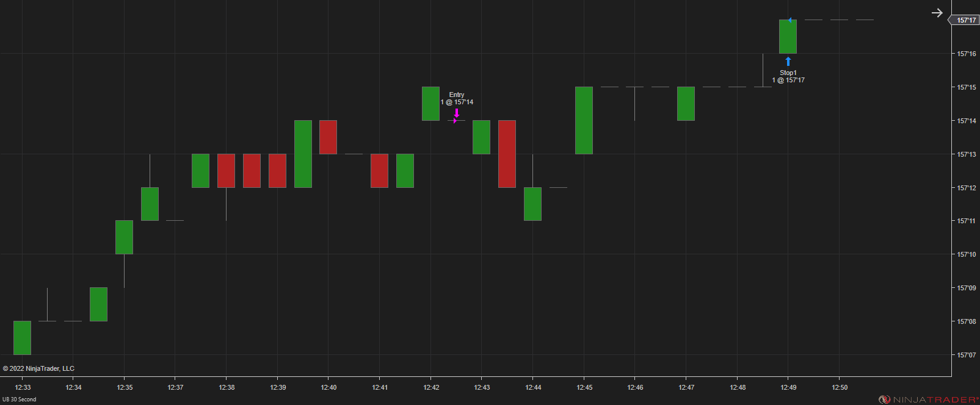
Task: Select the green candle at 12:49
Action: [x=788, y=37]
